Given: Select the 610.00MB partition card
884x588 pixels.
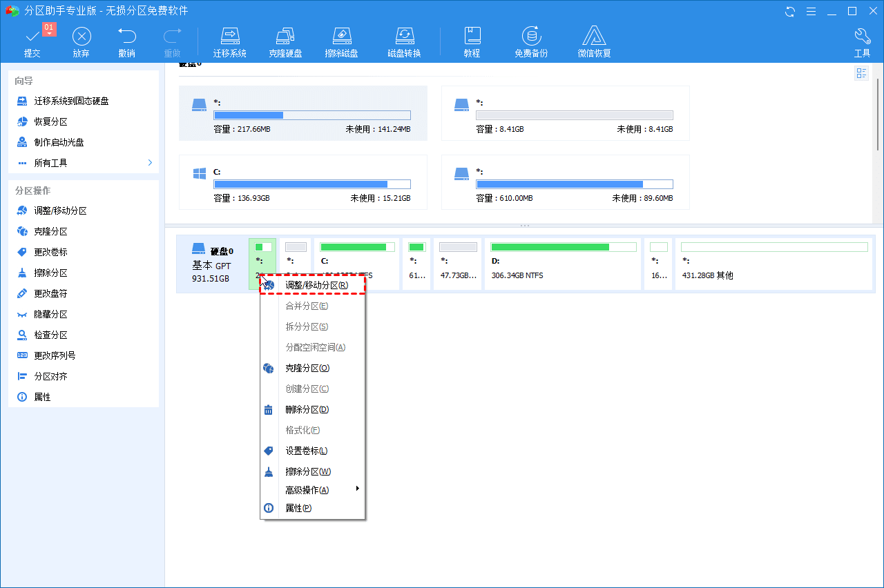Looking at the screenshot, I should (565, 182).
